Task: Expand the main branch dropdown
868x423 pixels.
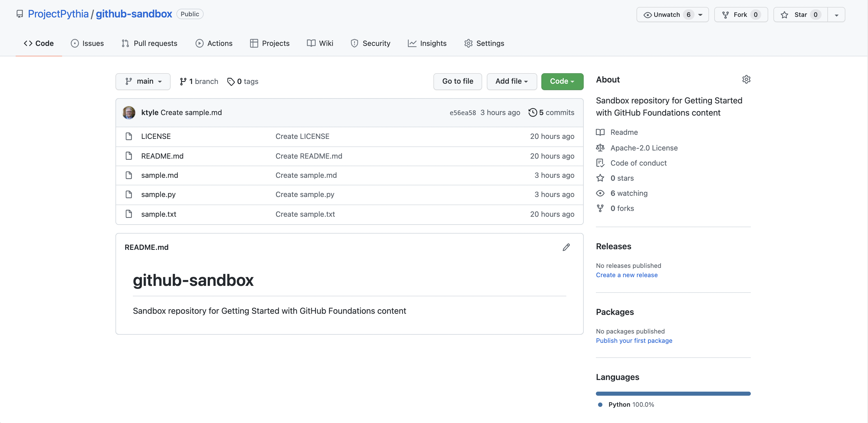Action: [x=143, y=81]
